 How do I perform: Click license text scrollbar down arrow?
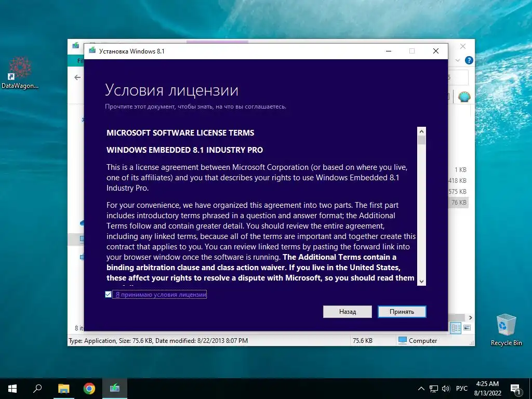(421, 281)
